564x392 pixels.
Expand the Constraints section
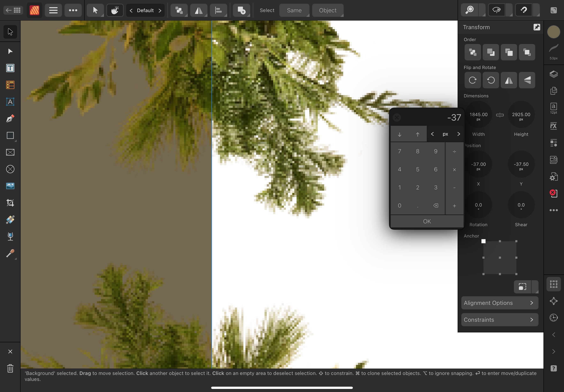[x=500, y=320]
